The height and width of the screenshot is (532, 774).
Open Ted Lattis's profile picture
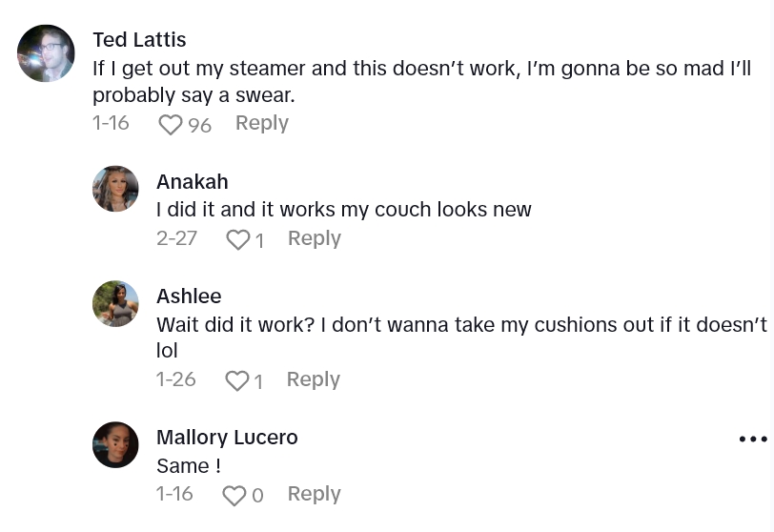coord(46,53)
